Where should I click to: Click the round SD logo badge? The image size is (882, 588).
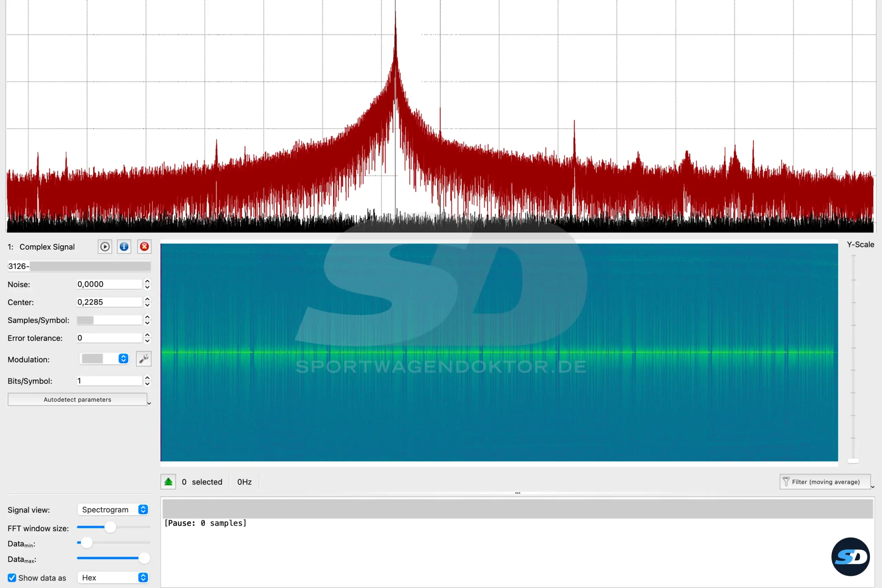851,557
